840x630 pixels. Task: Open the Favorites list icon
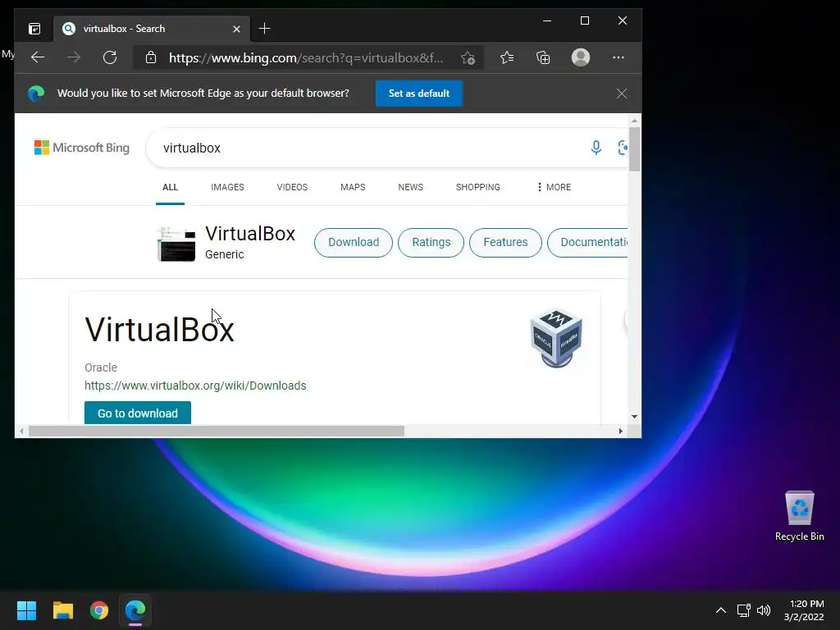pos(507,57)
